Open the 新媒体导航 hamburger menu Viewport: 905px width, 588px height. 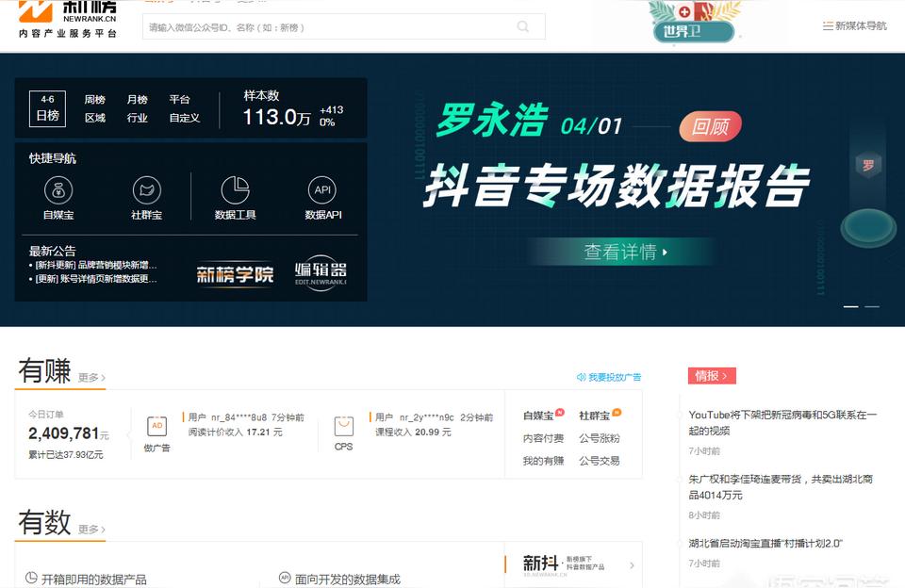[854, 26]
